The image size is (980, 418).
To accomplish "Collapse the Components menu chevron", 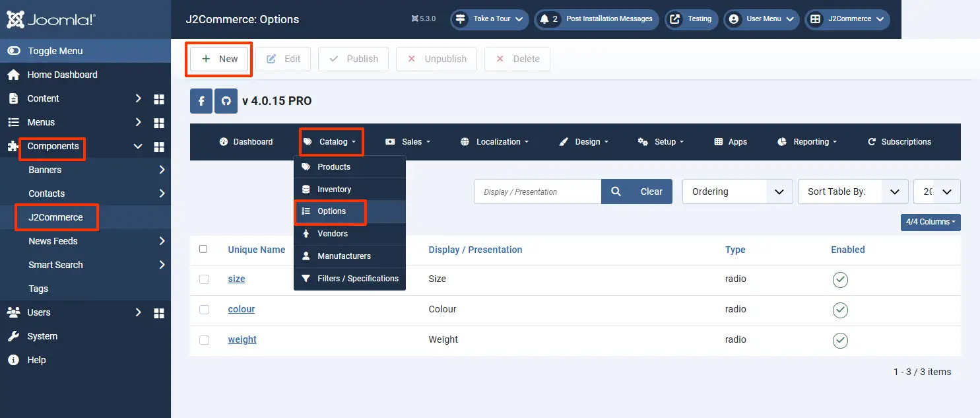I will (x=138, y=147).
